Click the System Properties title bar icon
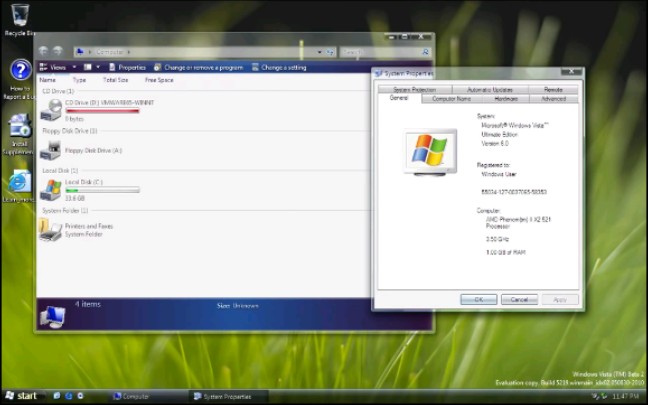The width and height of the screenshot is (648, 405). tap(379, 74)
